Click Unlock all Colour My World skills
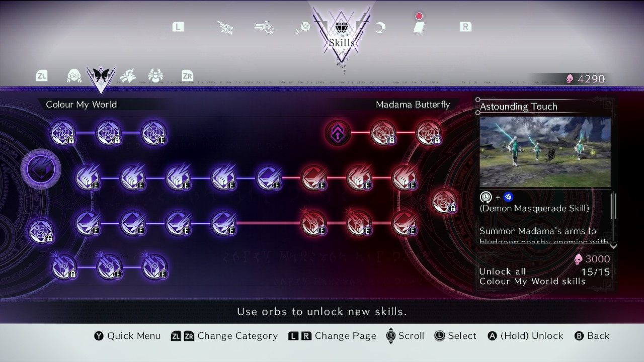 pos(532,277)
